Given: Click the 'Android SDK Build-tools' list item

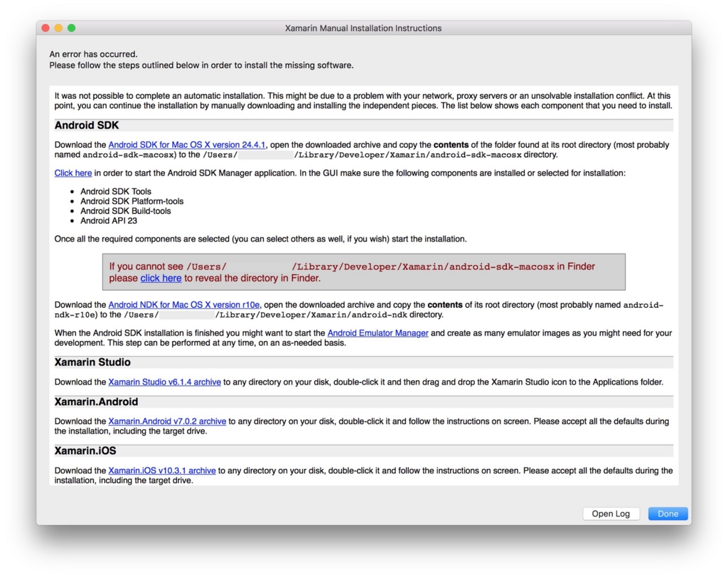Looking at the screenshot, I should 125,211.
